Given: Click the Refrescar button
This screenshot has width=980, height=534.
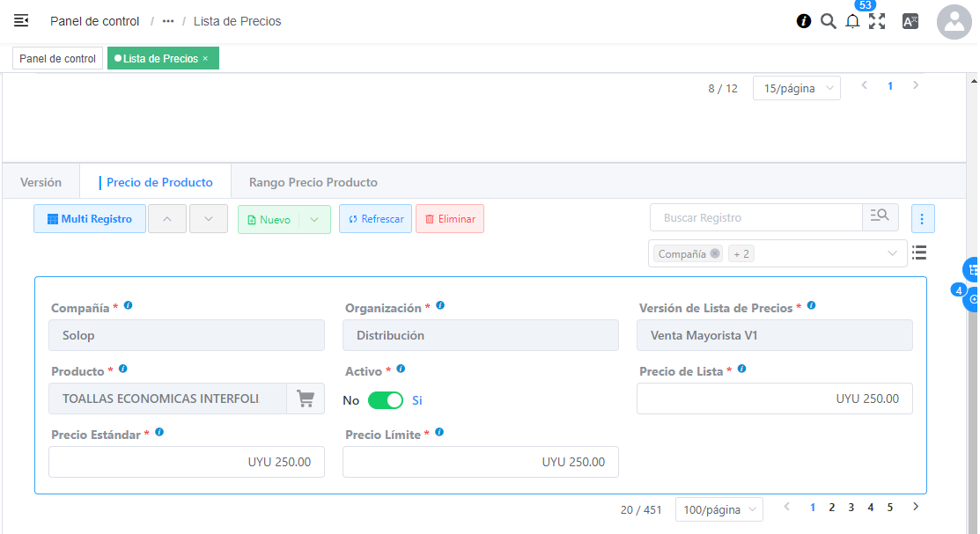Looking at the screenshot, I should pos(375,219).
